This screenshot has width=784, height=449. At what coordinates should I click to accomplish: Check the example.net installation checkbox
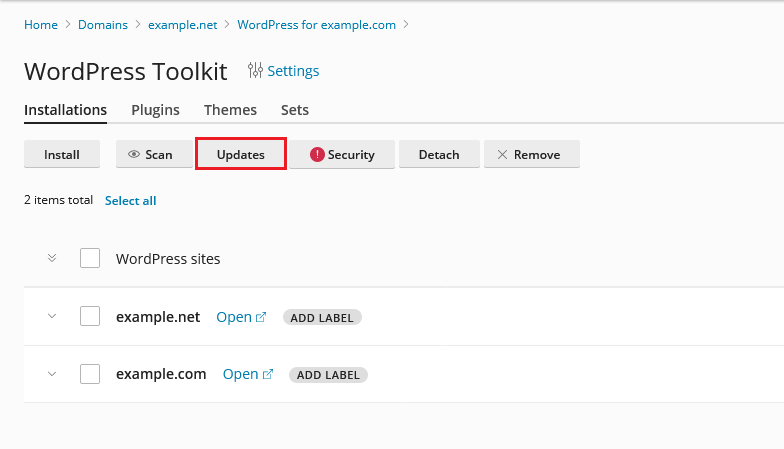[90, 316]
